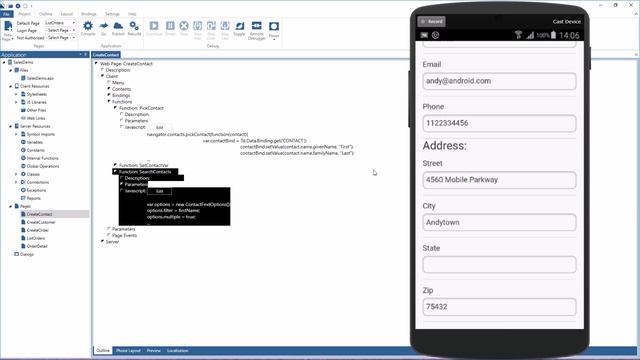Click the Rebuild gears icon
This screenshot has width=640, height=360.
(x=134, y=26)
